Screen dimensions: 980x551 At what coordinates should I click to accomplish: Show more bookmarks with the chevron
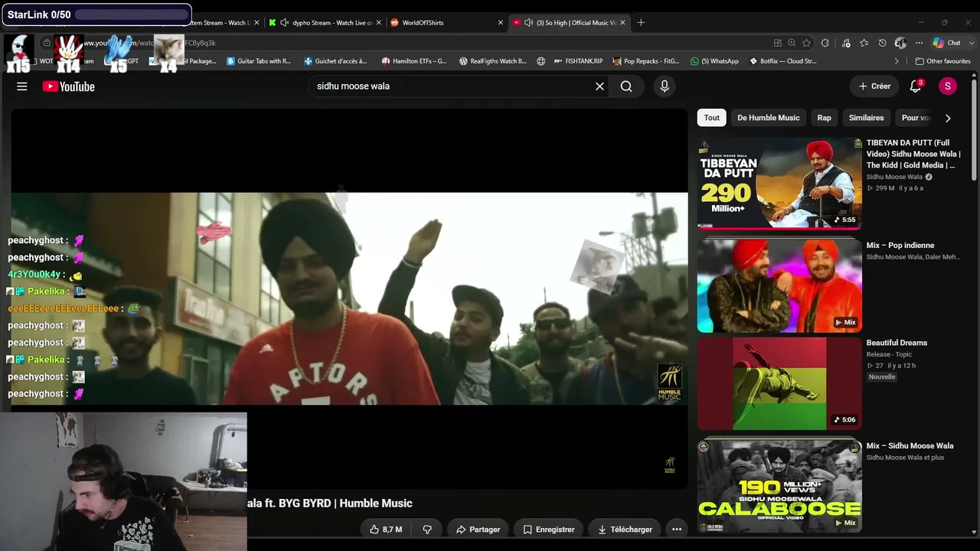pos(897,61)
